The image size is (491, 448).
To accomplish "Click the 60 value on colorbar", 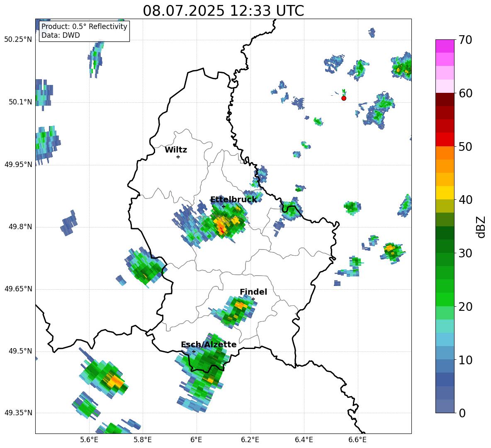I will (465, 93).
